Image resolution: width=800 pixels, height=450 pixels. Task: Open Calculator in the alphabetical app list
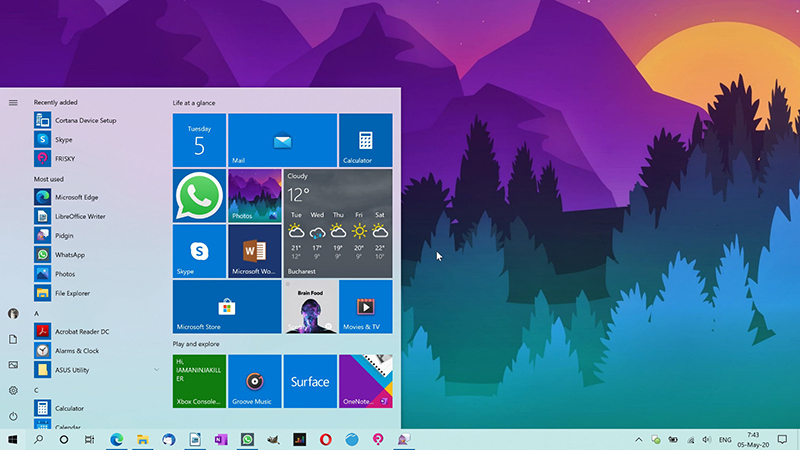tap(96, 408)
